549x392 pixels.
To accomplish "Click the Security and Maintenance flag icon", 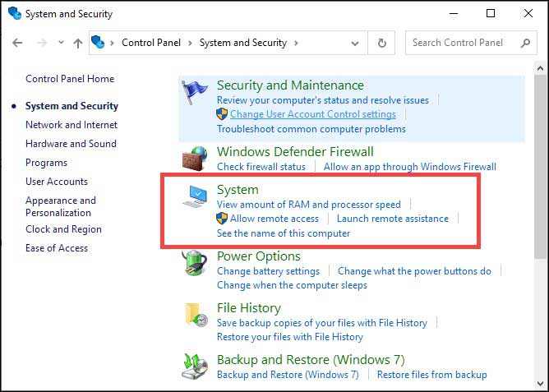I will pyautogui.click(x=196, y=94).
